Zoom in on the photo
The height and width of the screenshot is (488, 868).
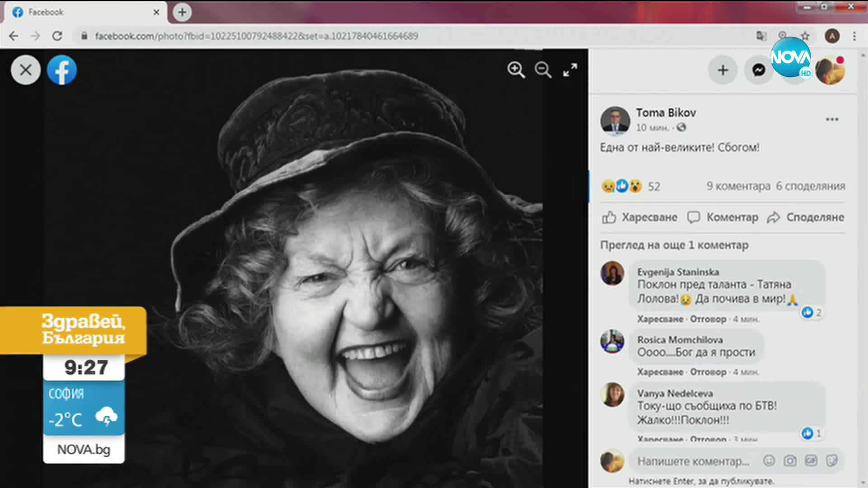click(x=516, y=70)
